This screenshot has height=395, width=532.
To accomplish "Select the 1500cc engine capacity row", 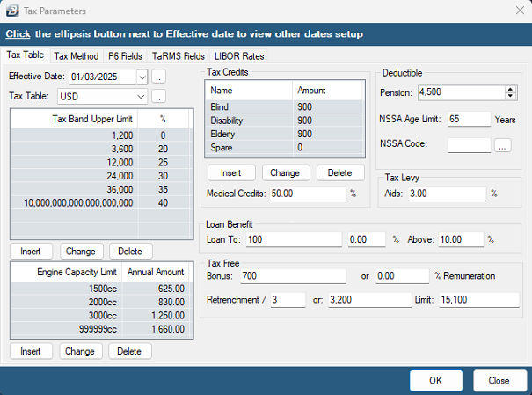I will click(101, 289).
